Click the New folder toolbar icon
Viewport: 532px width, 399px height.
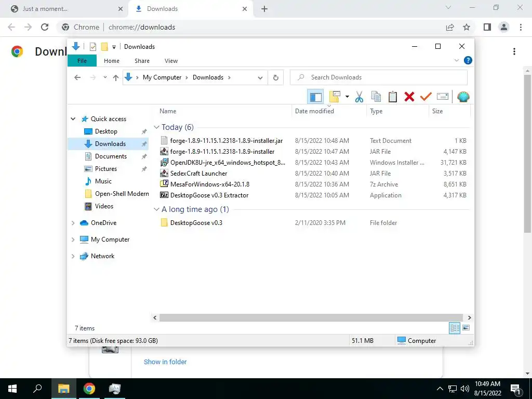click(335, 97)
